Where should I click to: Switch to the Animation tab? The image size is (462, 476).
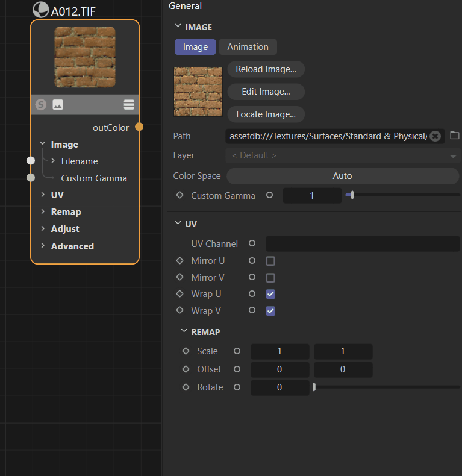coord(248,47)
